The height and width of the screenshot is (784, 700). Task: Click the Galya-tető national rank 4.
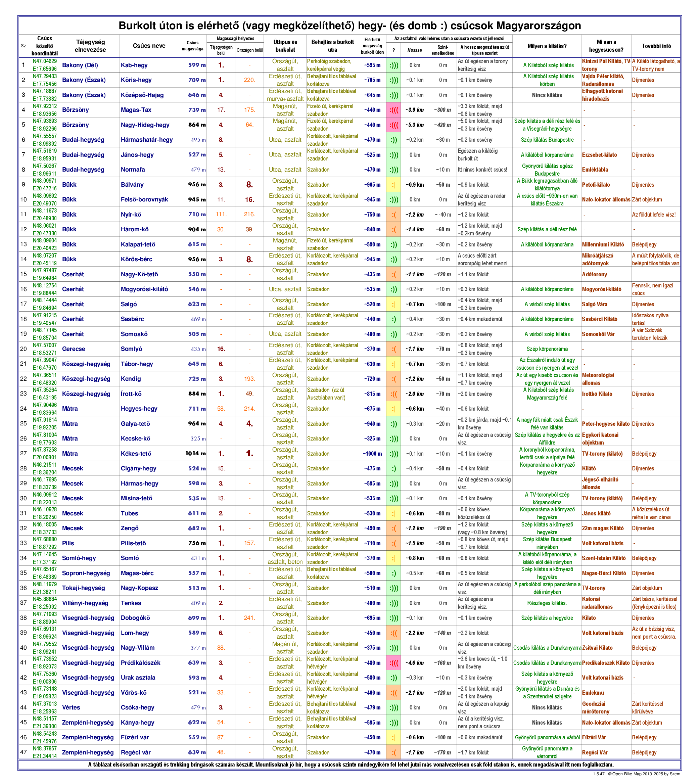[x=249, y=424]
